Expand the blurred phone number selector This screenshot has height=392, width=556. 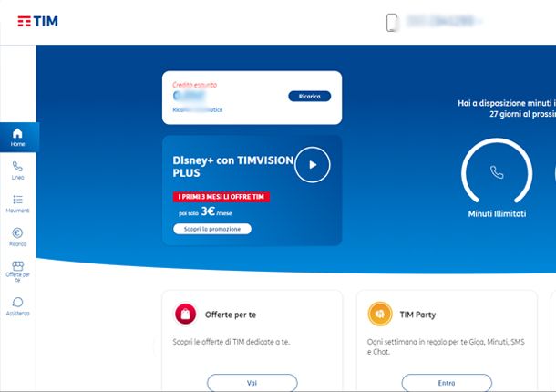(444, 21)
